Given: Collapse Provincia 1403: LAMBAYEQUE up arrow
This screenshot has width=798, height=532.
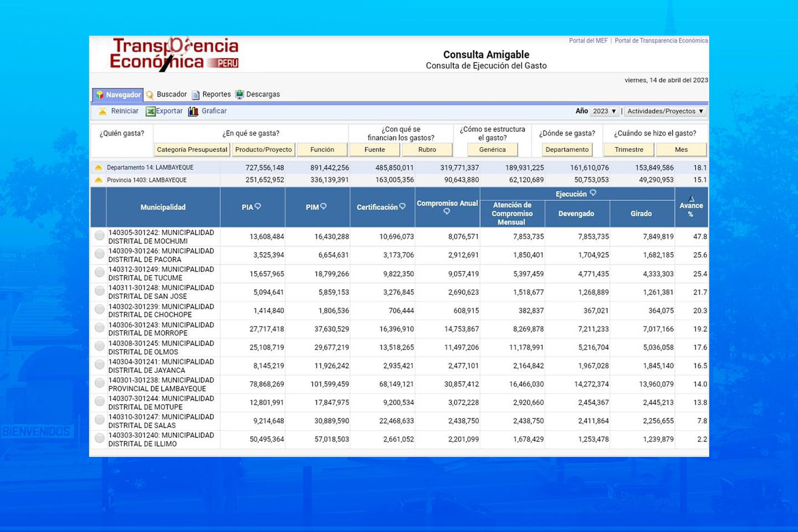Looking at the screenshot, I should (x=99, y=180).
